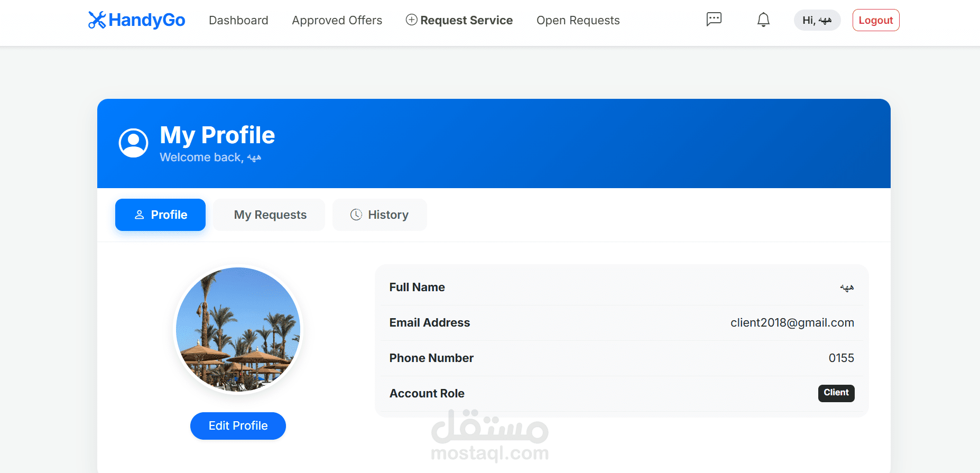The width and height of the screenshot is (980, 473).
Task: Click the palm tree profile picture
Action: pos(238,329)
